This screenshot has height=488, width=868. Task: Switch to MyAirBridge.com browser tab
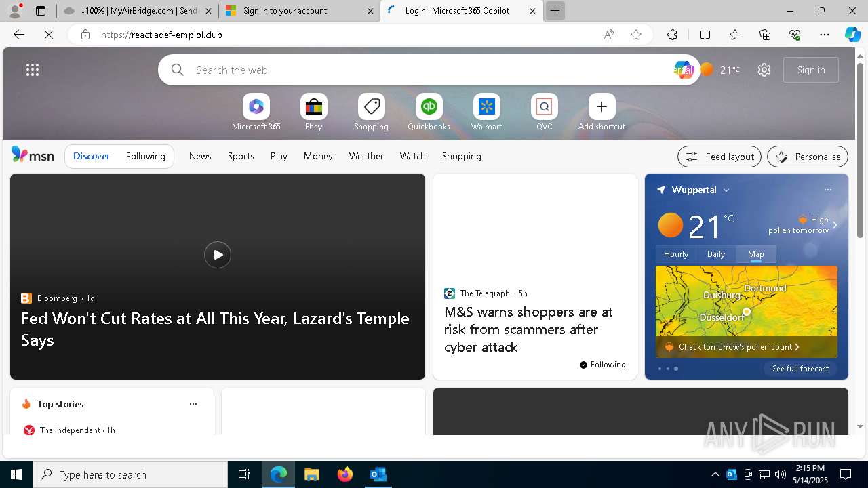pyautogui.click(x=138, y=11)
